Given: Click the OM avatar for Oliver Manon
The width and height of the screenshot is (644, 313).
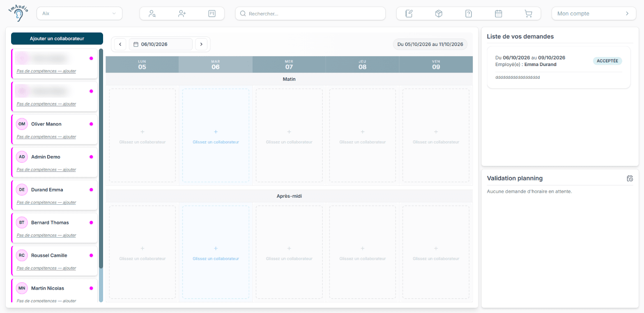Looking at the screenshot, I should (x=22, y=124).
